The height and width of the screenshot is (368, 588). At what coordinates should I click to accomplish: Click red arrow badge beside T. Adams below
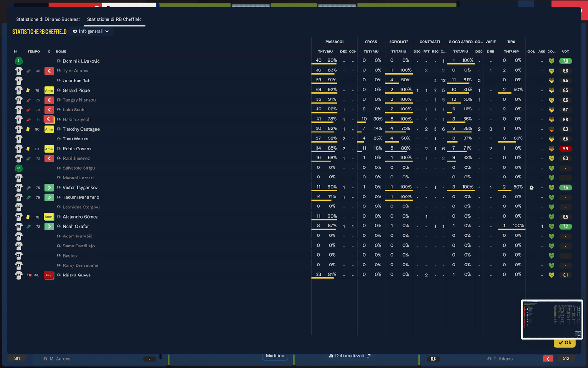[548, 359]
